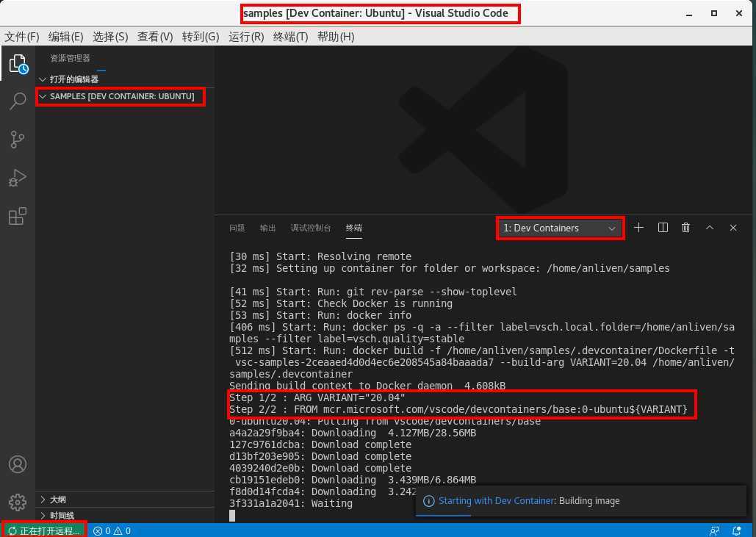Open the 文件(F) menu
Screen dimensions: 756x537
pos(22,37)
